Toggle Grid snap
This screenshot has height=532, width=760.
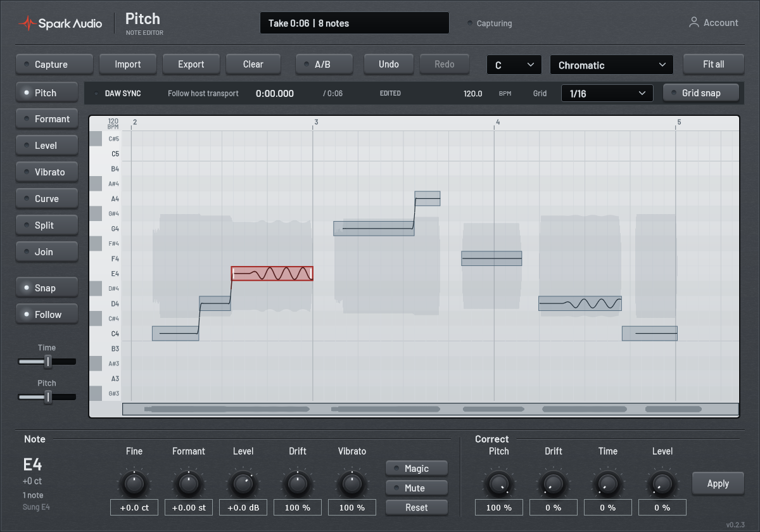(701, 92)
